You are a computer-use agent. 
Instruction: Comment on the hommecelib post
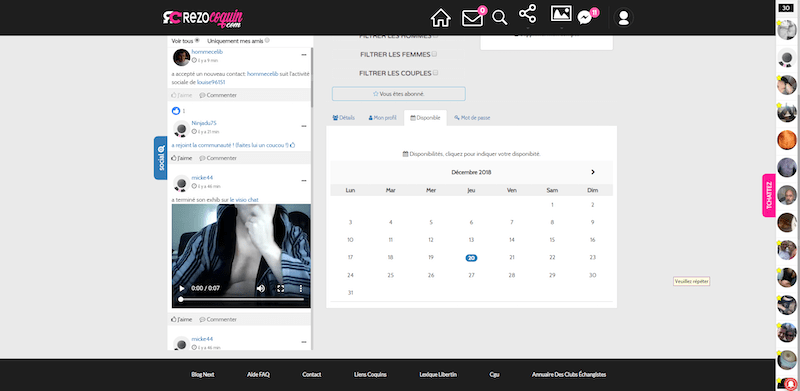point(218,95)
